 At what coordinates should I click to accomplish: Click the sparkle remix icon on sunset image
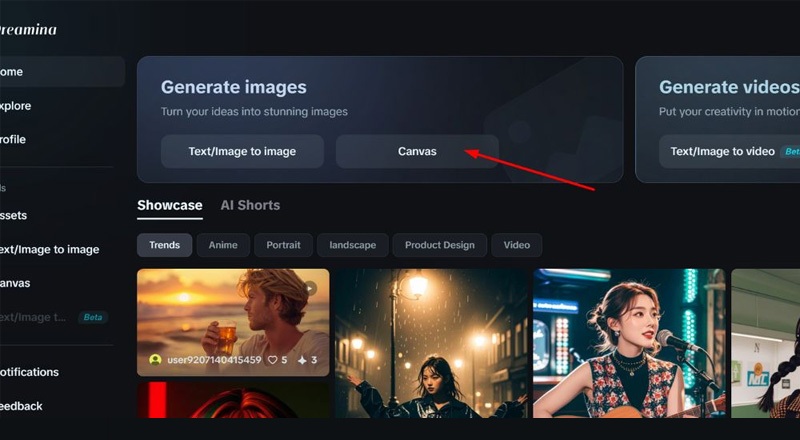coord(301,360)
